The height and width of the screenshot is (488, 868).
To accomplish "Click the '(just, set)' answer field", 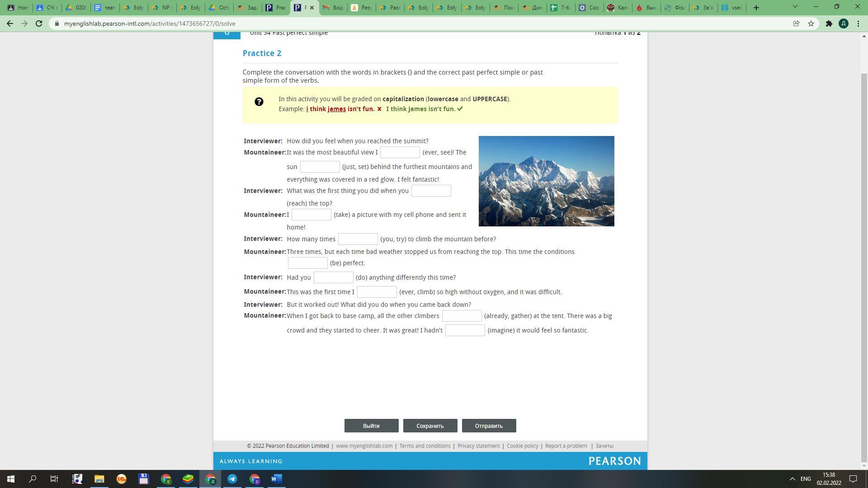I will coord(320,167).
